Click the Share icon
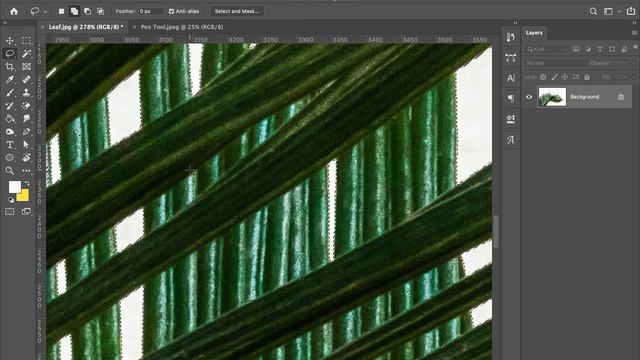The height and width of the screenshot is (360, 640). [x=631, y=11]
